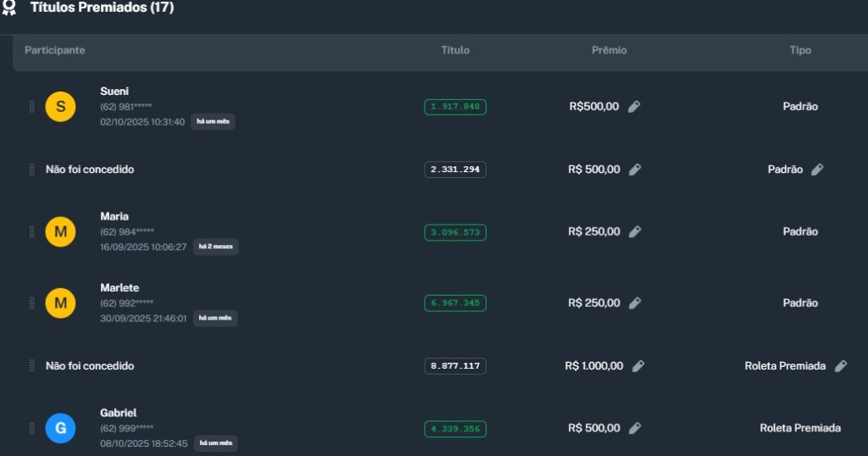Edit the R$ 500,00 prize for Gabriel
The image size is (868, 456).
coord(635,428)
